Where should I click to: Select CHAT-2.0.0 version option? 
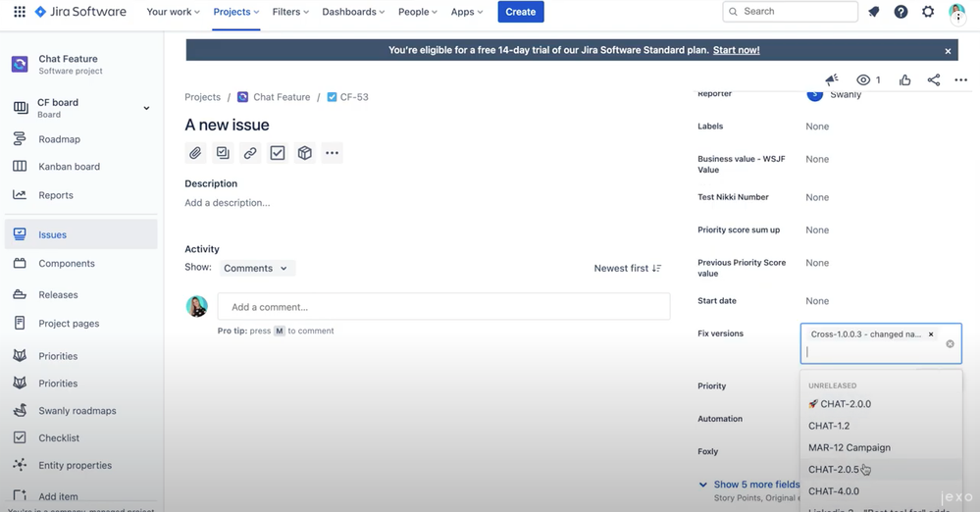click(881, 404)
